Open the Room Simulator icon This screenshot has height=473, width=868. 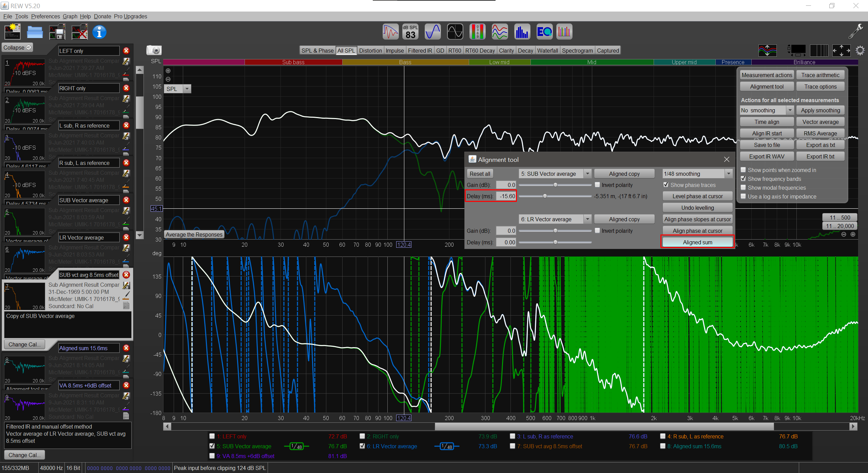pos(564,32)
